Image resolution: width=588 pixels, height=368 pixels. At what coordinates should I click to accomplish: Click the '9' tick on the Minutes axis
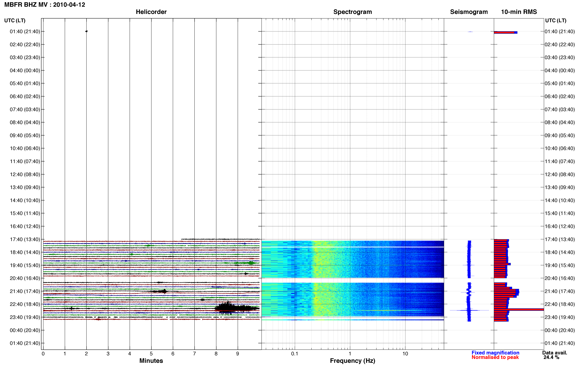pos(237,354)
